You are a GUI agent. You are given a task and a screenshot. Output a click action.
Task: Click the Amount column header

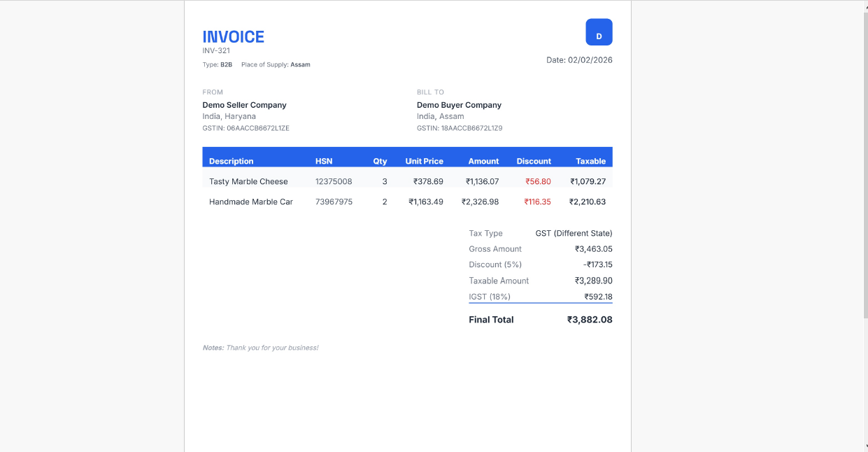(x=483, y=161)
